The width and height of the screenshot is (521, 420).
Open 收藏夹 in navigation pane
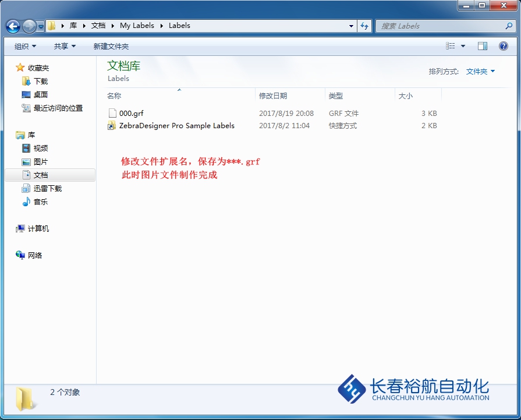tap(38, 68)
